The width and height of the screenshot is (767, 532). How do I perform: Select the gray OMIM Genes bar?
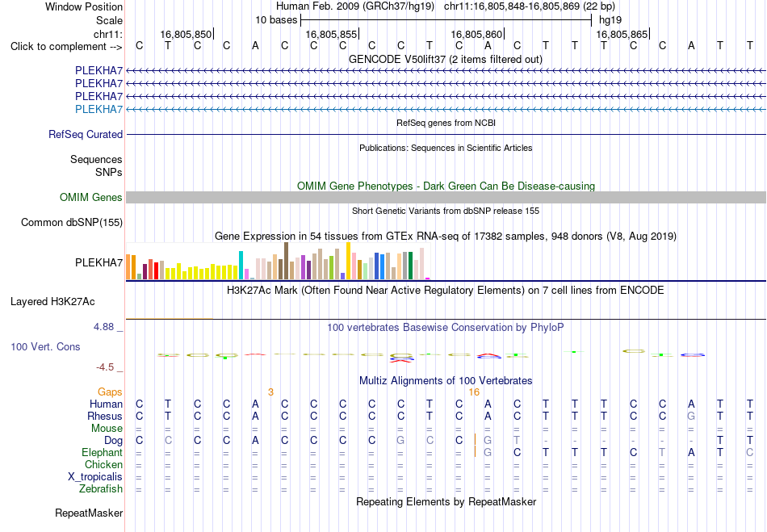[446, 198]
